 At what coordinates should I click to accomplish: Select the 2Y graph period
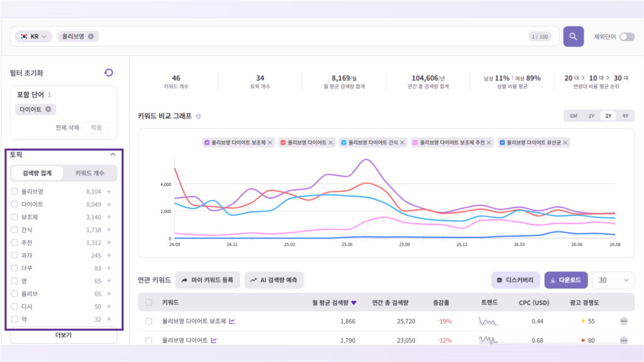[x=608, y=116]
